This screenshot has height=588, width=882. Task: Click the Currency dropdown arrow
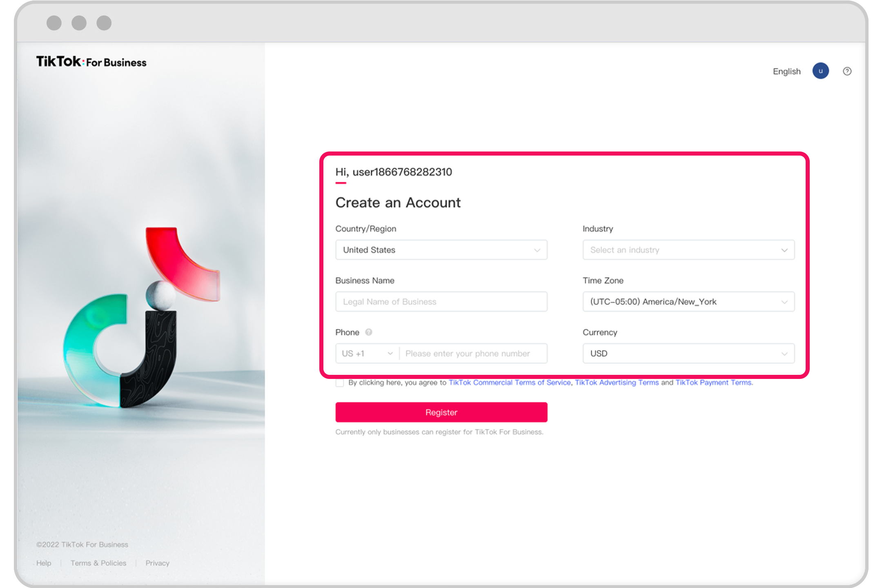[785, 353]
